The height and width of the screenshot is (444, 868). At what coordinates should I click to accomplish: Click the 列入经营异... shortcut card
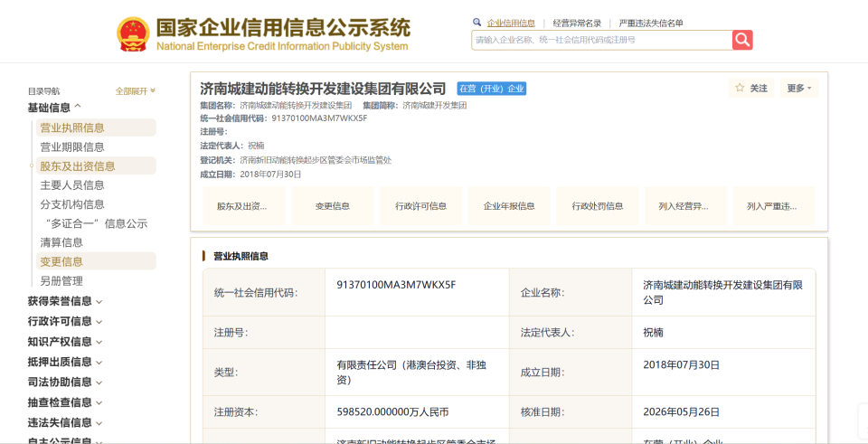click(x=686, y=206)
